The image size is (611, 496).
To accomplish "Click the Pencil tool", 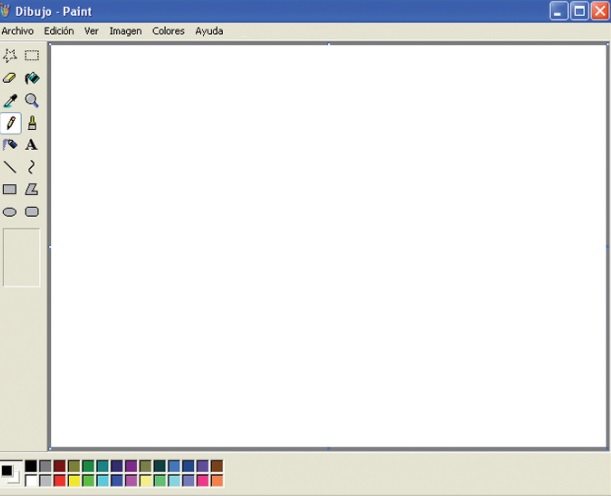I will tap(11, 123).
